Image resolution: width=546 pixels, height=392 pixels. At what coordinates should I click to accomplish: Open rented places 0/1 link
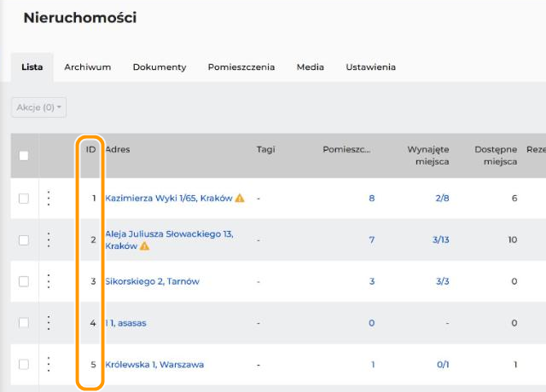click(x=443, y=365)
